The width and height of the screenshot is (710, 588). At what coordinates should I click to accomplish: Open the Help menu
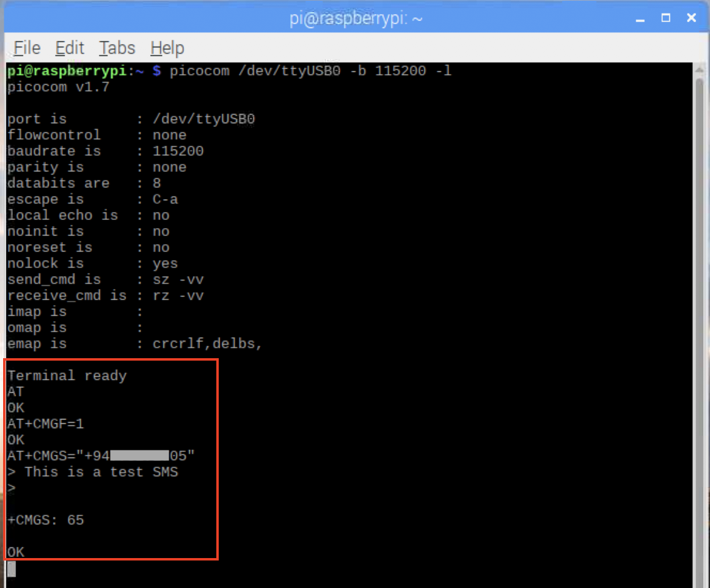(x=167, y=48)
